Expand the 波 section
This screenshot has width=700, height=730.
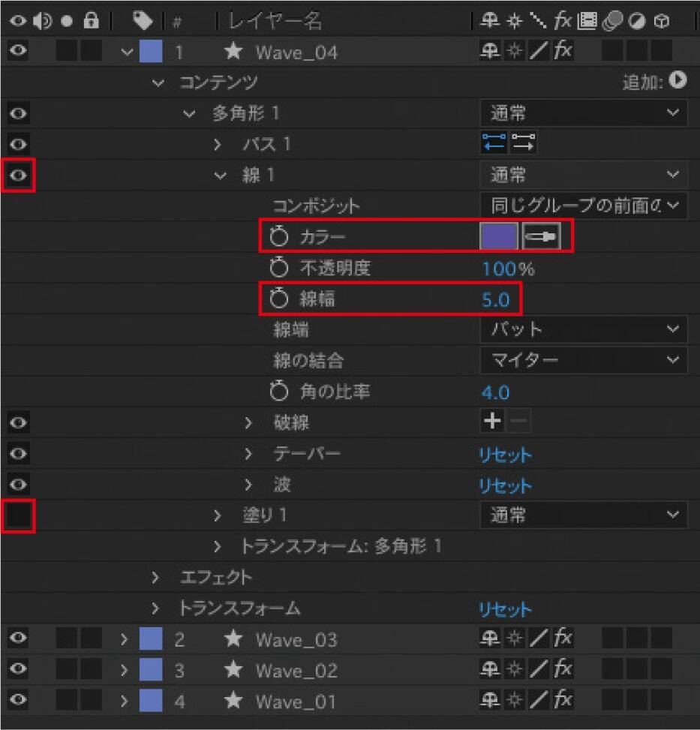(x=248, y=484)
